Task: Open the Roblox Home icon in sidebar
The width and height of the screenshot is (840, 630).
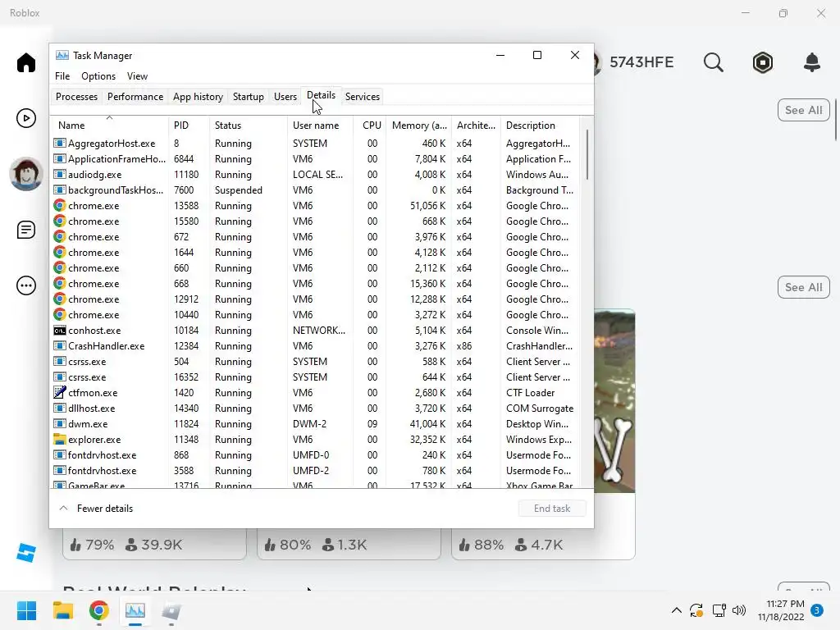Action: [x=25, y=62]
